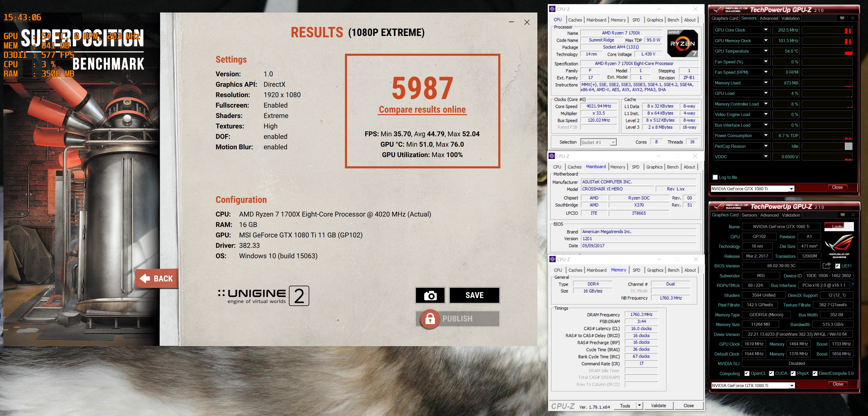Toggle the DirectCompute 5.0 checkbox
This screenshot has height=416, width=868.
[x=815, y=373]
